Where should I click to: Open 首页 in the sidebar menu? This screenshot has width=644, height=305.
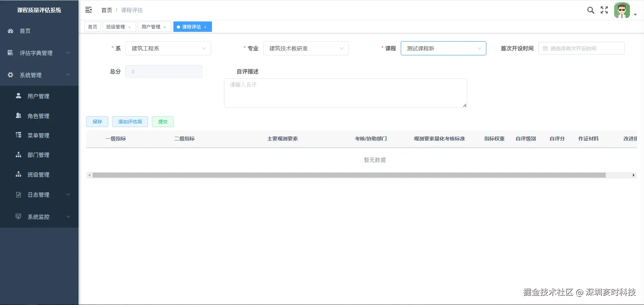(x=39, y=31)
